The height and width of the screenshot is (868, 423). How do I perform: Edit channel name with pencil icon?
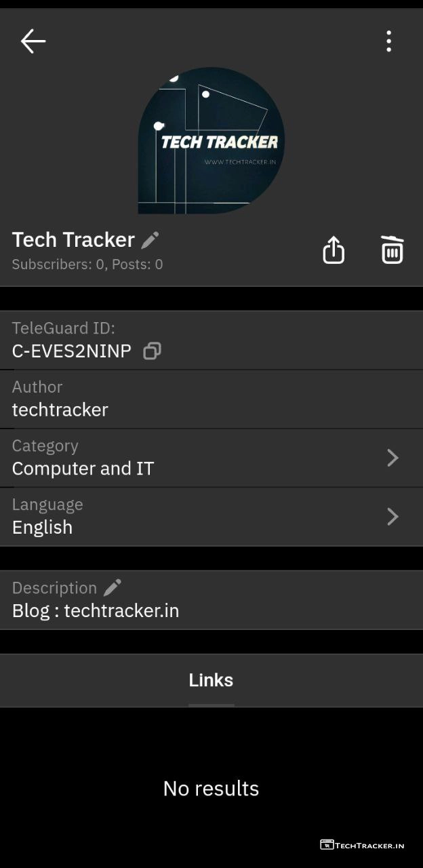coord(150,240)
